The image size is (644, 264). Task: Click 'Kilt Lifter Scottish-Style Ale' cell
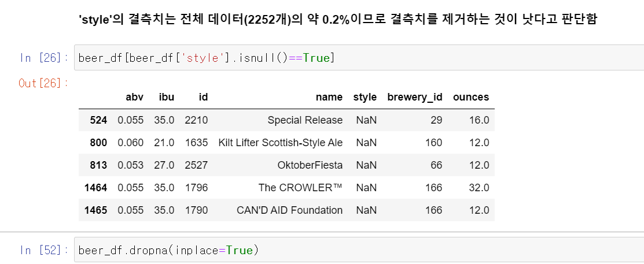(x=281, y=143)
